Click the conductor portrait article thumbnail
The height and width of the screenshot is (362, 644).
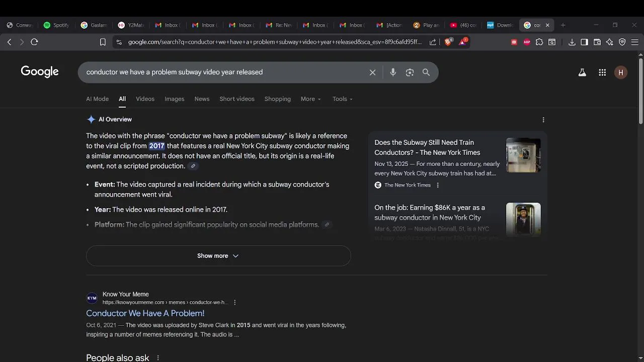pyautogui.click(x=523, y=220)
